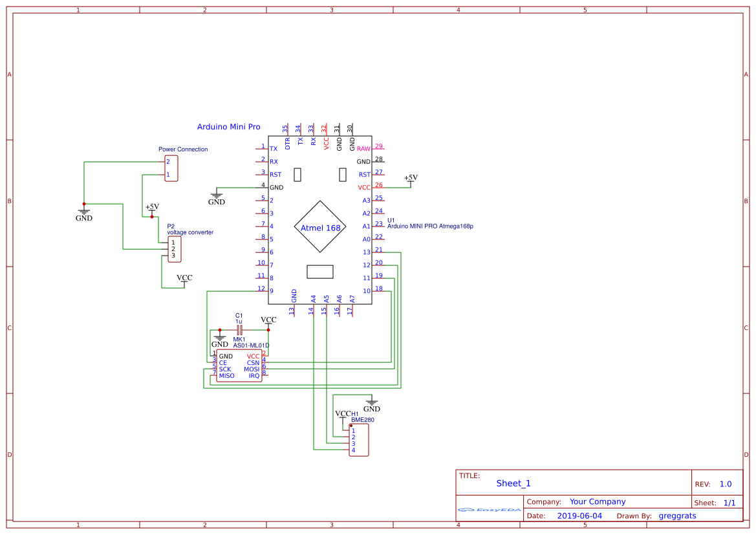Select the GND symbol left of capacitor C1

coord(220,340)
